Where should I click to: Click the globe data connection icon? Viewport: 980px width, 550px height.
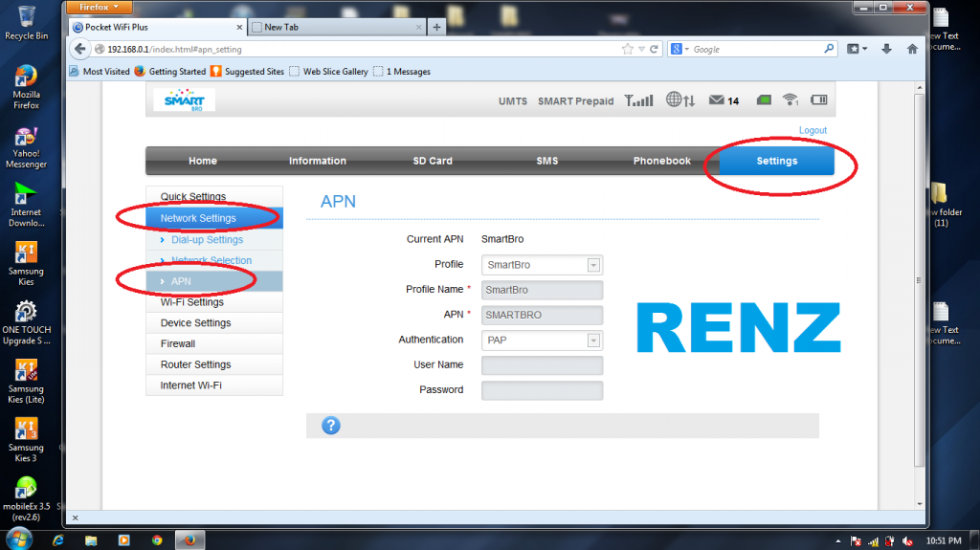pos(680,100)
